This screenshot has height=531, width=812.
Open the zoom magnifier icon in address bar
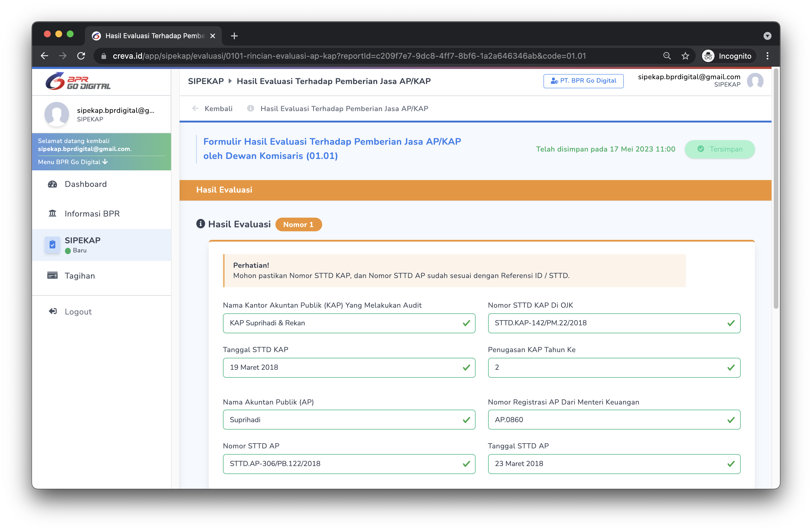click(667, 56)
